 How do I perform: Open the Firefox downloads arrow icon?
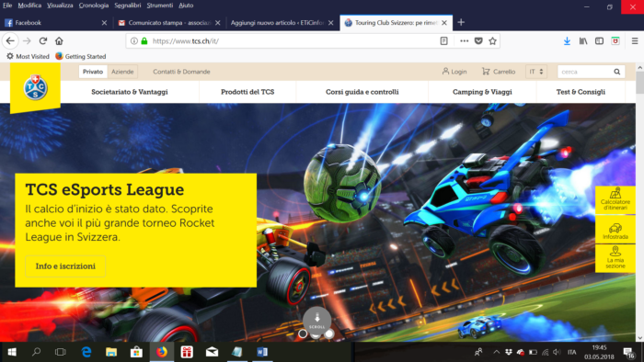(567, 41)
